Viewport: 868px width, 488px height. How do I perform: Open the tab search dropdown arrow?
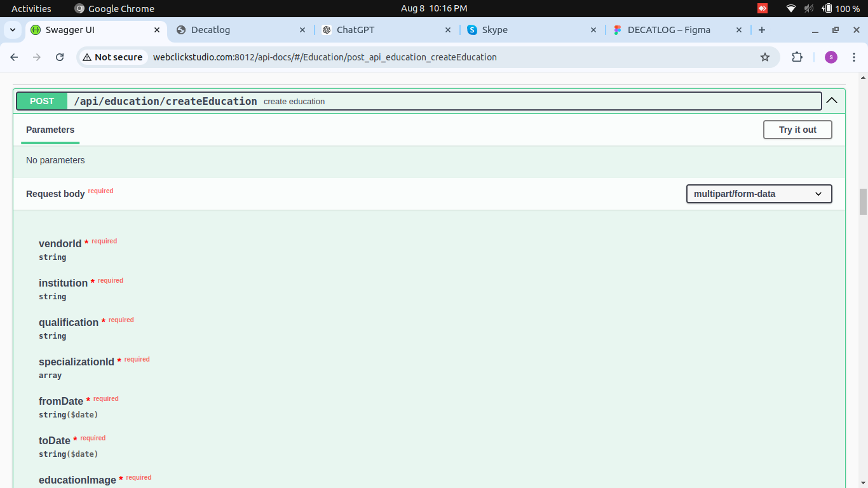[x=13, y=30]
